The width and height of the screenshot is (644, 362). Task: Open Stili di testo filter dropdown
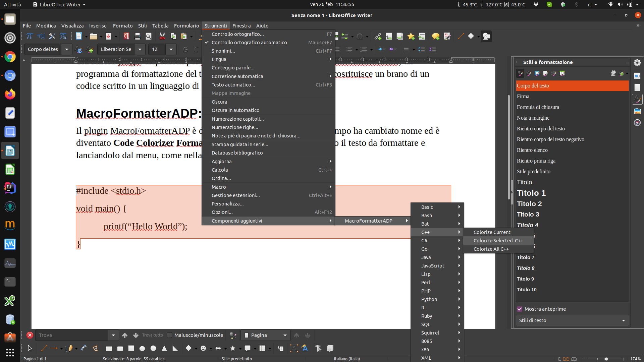[x=572, y=320]
